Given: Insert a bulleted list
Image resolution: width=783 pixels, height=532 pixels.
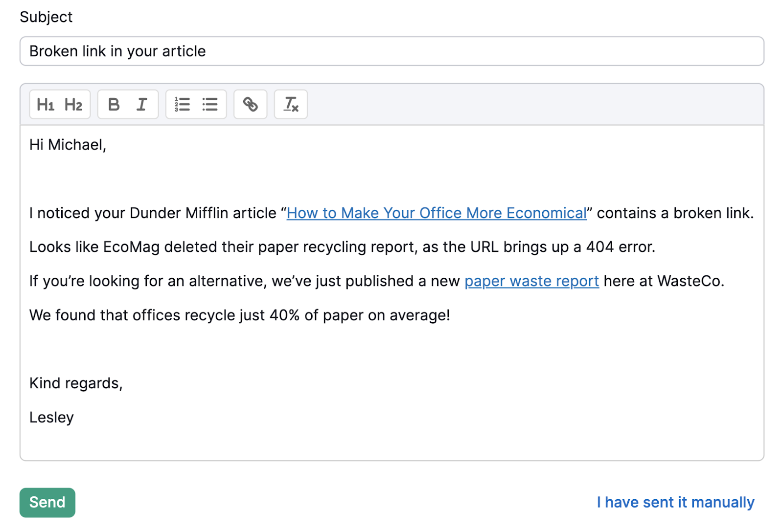Looking at the screenshot, I should (209, 104).
